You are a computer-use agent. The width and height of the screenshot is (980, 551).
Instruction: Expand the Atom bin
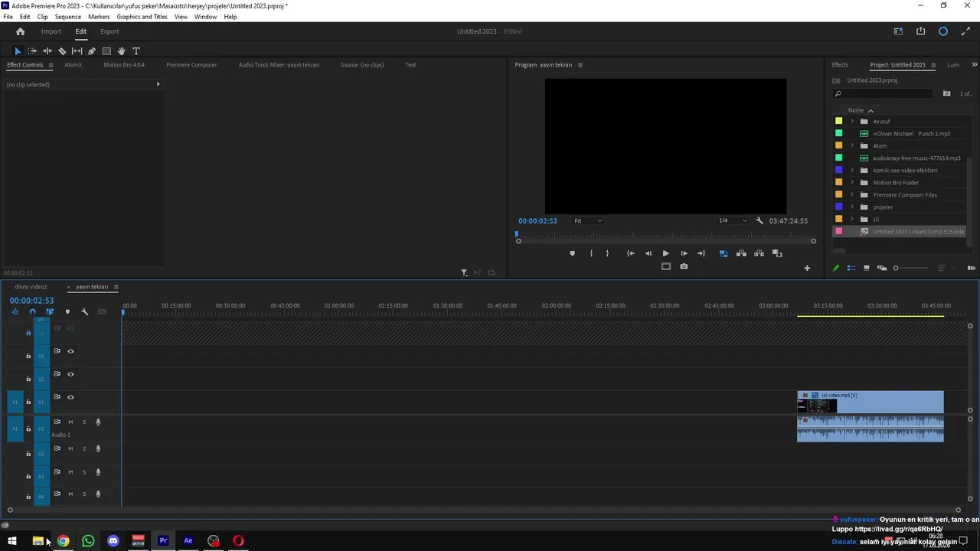[x=852, y=146]
